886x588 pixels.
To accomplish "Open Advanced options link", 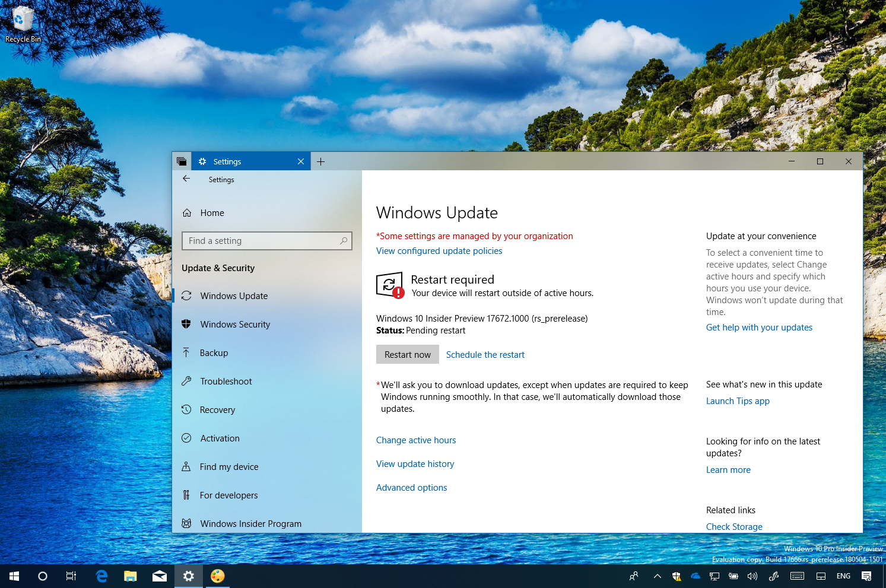I will (x=411, y=487).
